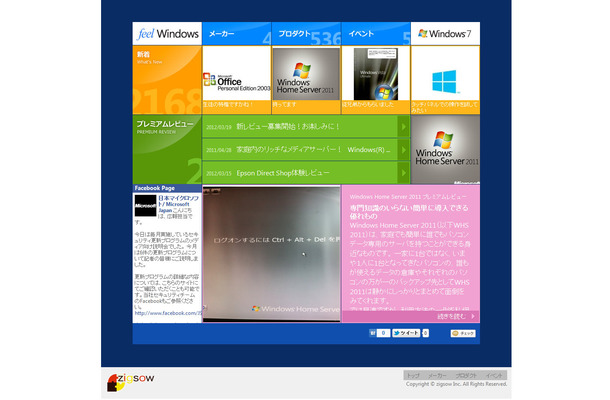The width and height of the screenshot is (610, 400).
Task: Open the Windows Vista Ultimate box thumbnail
Action: click(x=376, y=74)
